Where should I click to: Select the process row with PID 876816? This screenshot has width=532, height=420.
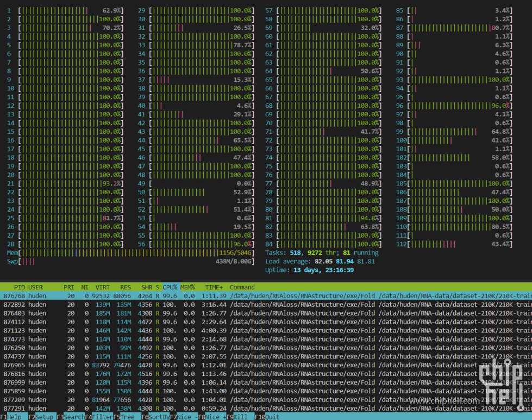click(266, 374)
